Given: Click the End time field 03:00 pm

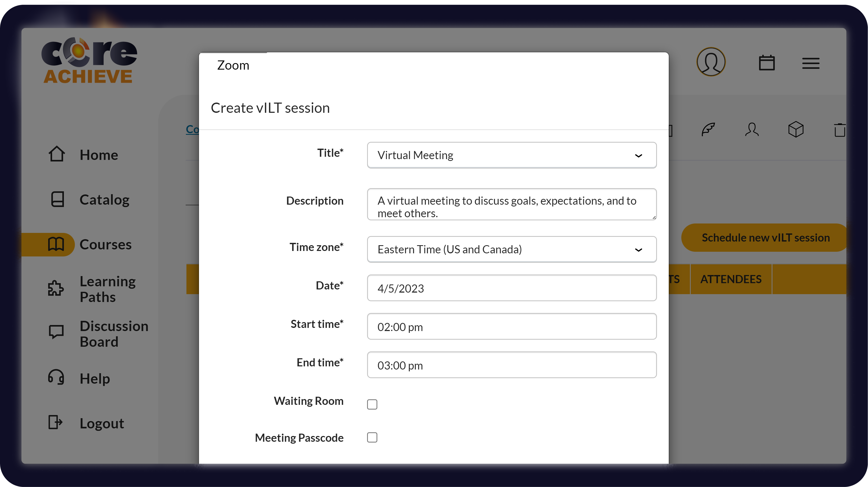Looking at the screenshot, I should tap(512, 365).
